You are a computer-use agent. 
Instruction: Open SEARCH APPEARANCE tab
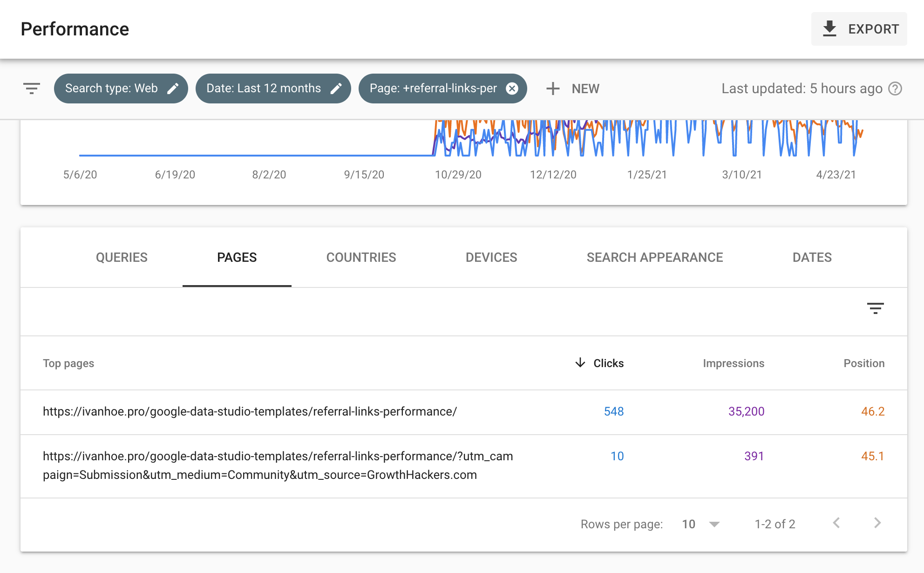(654, 257)
